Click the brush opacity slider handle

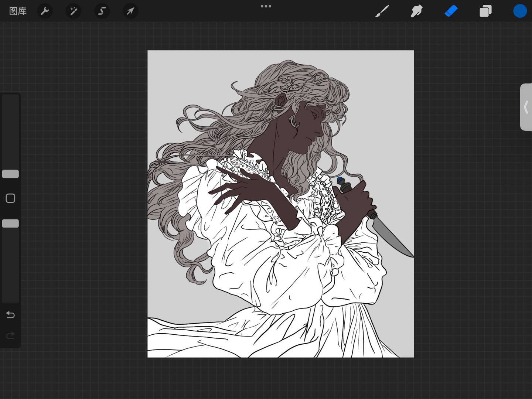10,224
